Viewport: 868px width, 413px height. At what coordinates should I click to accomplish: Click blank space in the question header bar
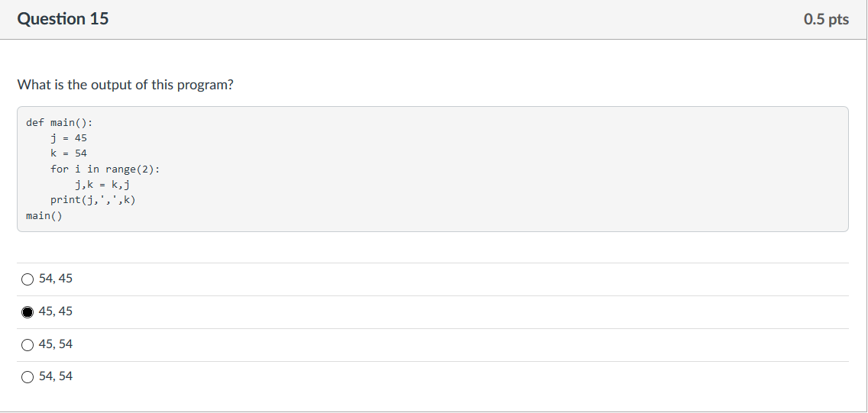pos(443,19)
